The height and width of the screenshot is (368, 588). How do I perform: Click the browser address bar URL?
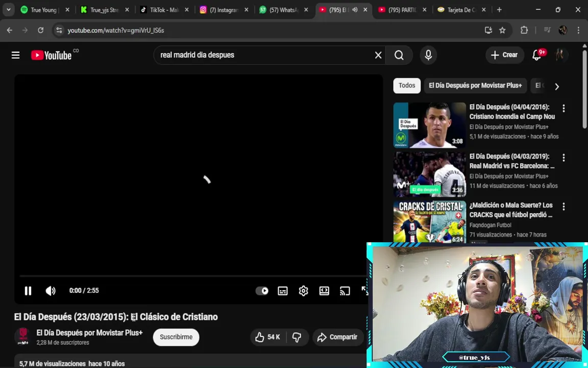point(116,31)
